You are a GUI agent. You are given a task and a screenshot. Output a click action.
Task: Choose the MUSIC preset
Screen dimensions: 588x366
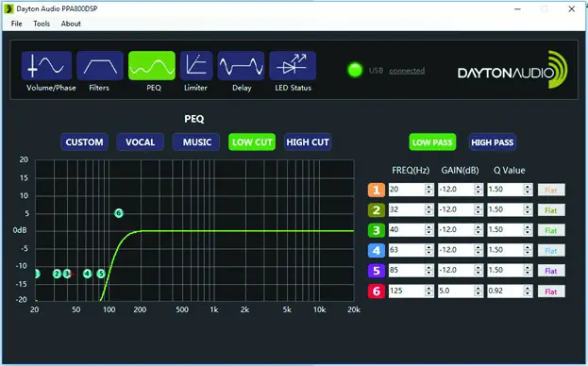pos(196,142)
